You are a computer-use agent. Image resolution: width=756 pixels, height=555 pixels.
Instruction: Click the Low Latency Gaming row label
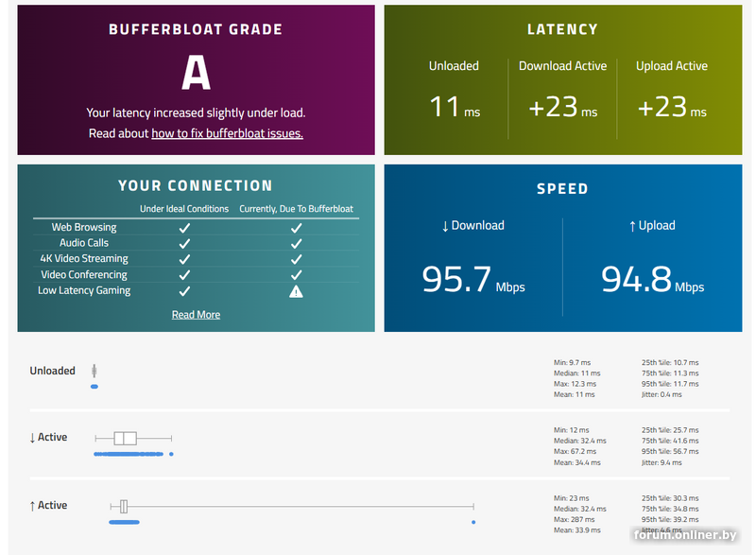(84, 291)
